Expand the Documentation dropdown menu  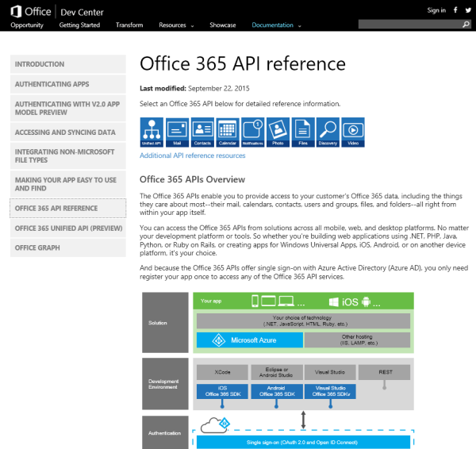pos(277,25)
